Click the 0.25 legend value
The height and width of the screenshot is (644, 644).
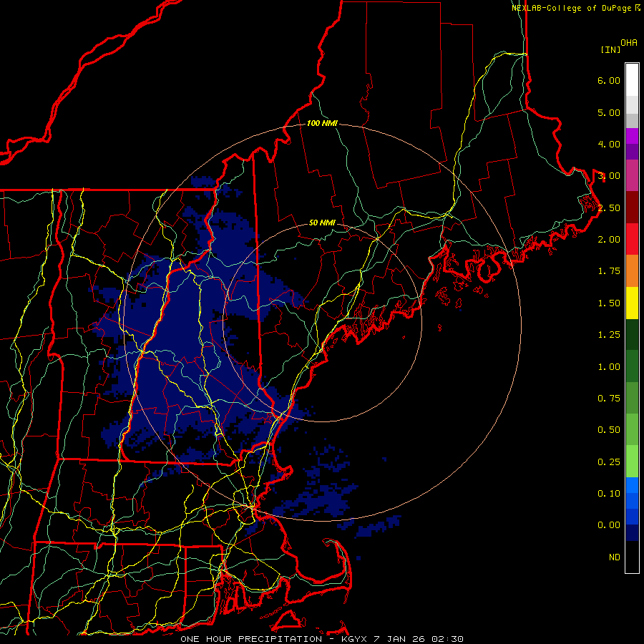click(x=609, y=462)
